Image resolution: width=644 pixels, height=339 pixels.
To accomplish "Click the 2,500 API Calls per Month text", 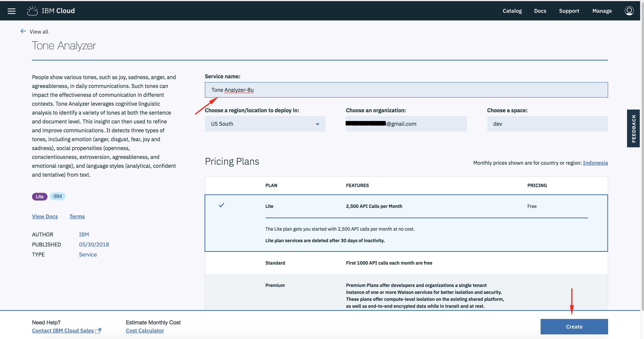I will pos(374,206).
